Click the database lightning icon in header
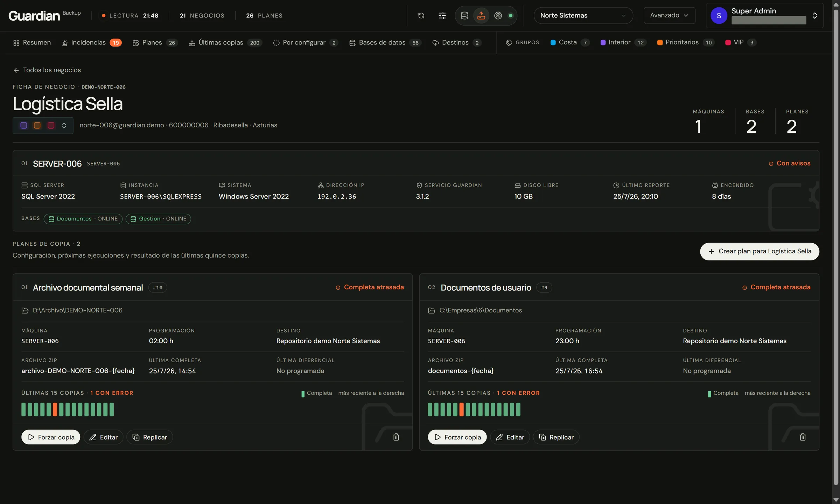This screenshot has height=504, width=840. tap(464, 15)
